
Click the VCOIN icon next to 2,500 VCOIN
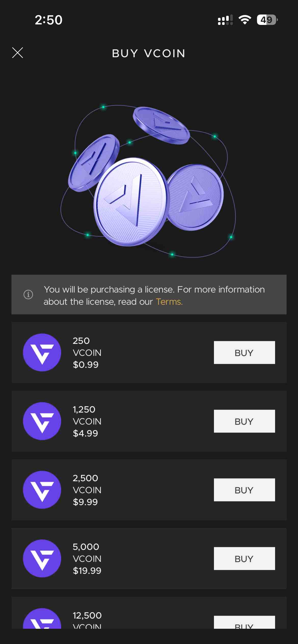coord(42,490)
